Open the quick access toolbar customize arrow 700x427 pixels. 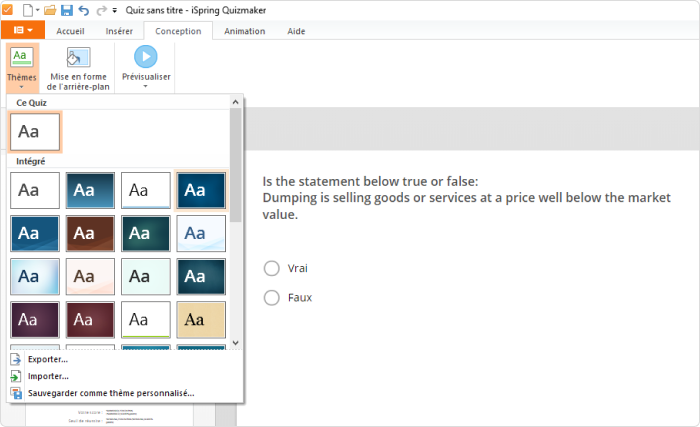click(115, 10)
